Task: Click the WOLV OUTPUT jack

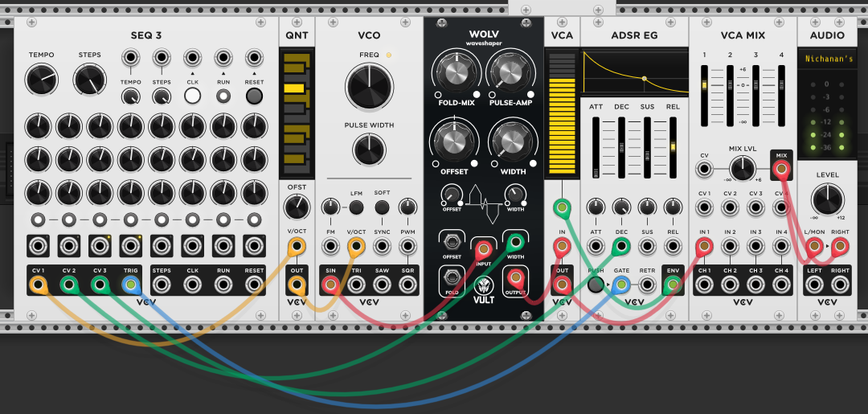Action: click(516, 277)
